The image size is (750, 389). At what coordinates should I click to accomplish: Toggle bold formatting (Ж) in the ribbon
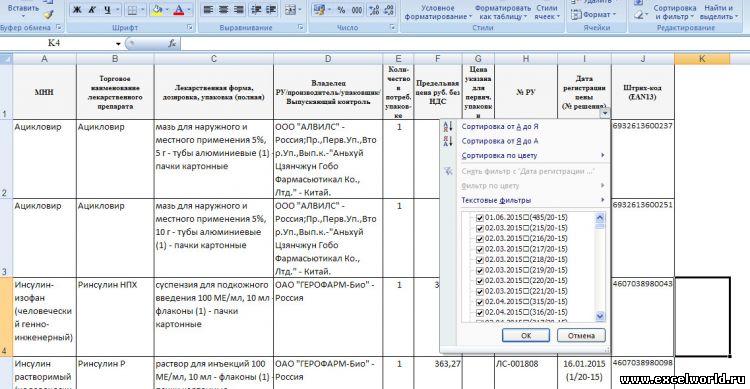pyautogui.click(x=77, y=10)
